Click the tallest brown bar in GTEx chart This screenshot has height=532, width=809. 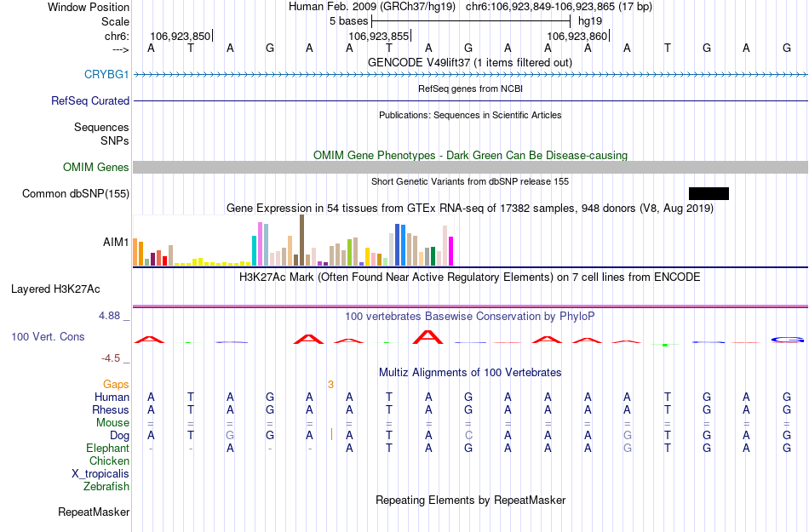[x=301, y=240]
